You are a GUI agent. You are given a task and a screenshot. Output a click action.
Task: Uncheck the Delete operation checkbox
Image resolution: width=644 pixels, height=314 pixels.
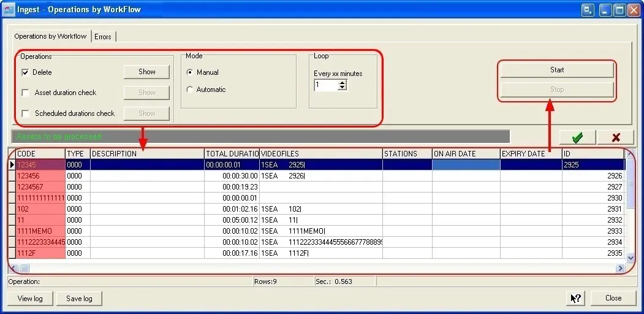(x=25, y=72)
